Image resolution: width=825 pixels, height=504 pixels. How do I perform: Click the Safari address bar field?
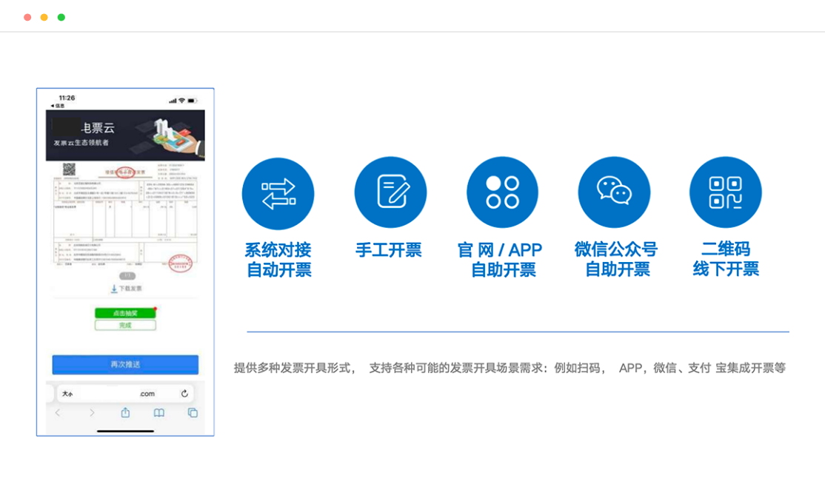125,394
